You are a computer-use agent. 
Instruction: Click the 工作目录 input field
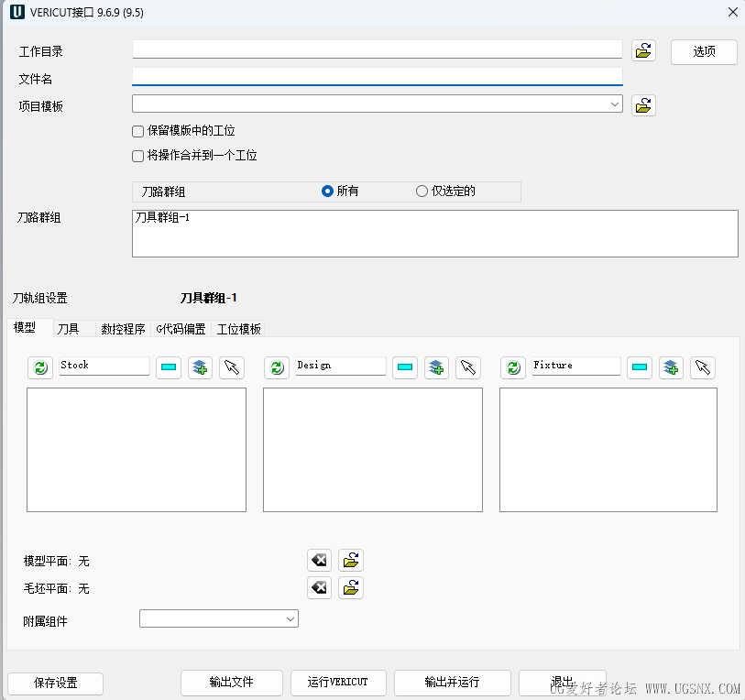[378, 49]
